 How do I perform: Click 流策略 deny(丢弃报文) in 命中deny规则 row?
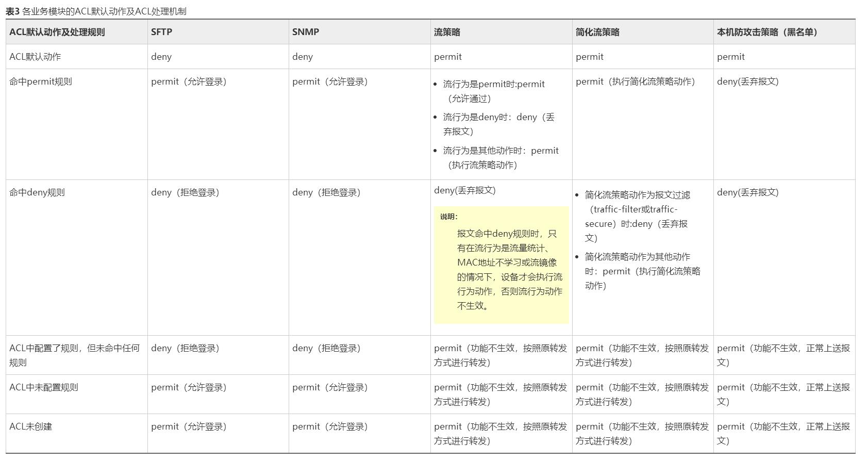[x=465, y=190]
